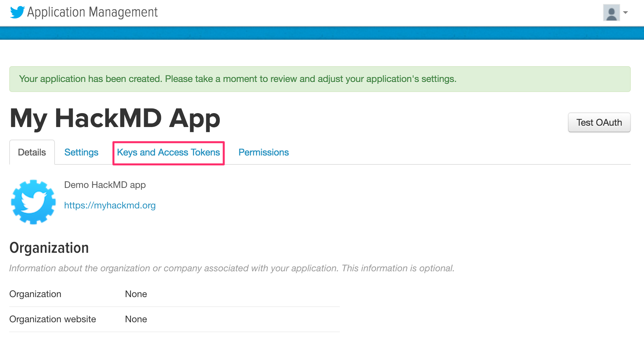
Task: Click the Organization website row label
Action: coord(53,319)
